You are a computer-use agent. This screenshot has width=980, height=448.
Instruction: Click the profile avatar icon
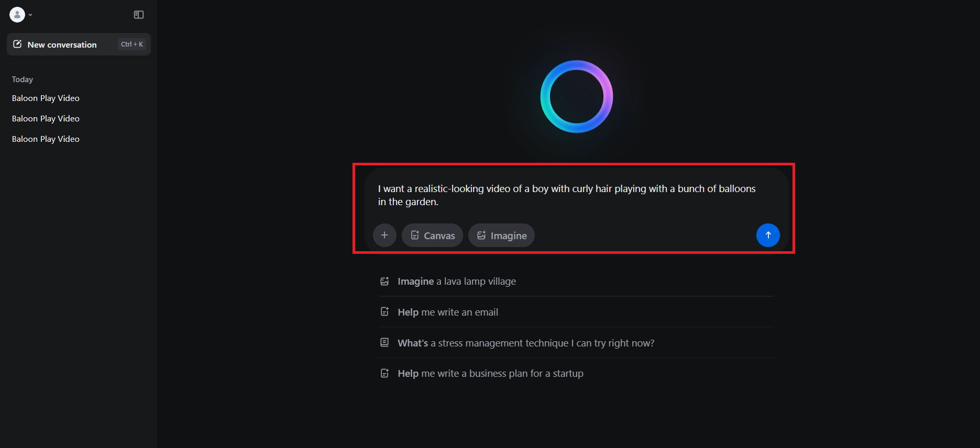[17, 15]
